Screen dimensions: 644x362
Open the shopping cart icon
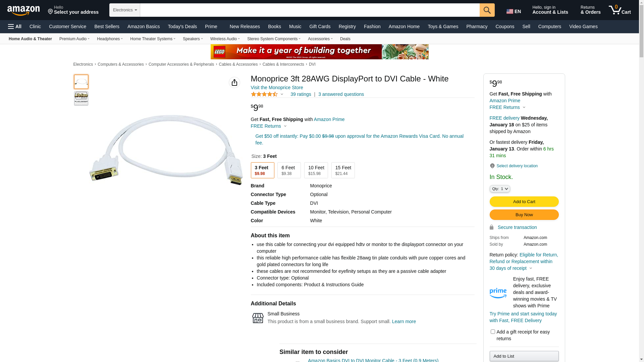(x=620, y=10)
